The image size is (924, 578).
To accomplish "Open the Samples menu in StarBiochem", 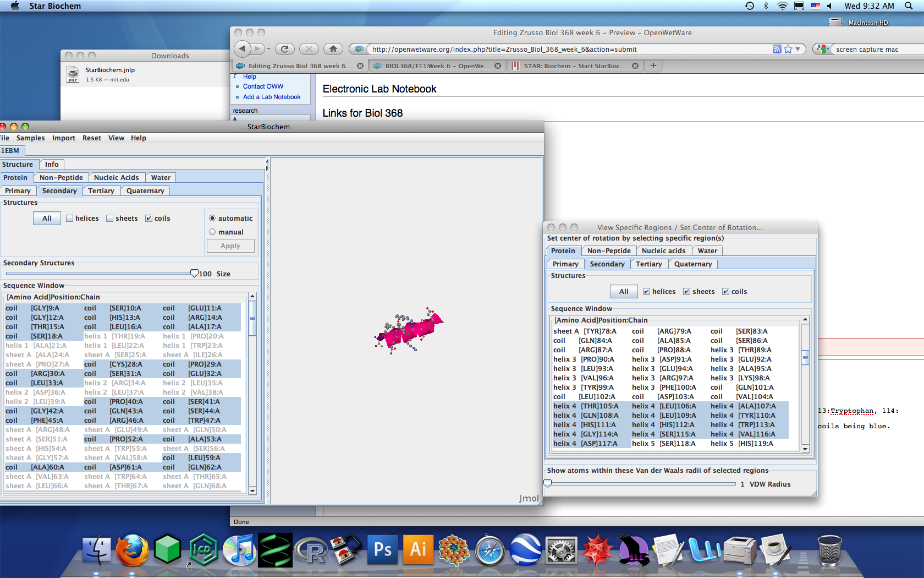I will click(x=30, y=138).
